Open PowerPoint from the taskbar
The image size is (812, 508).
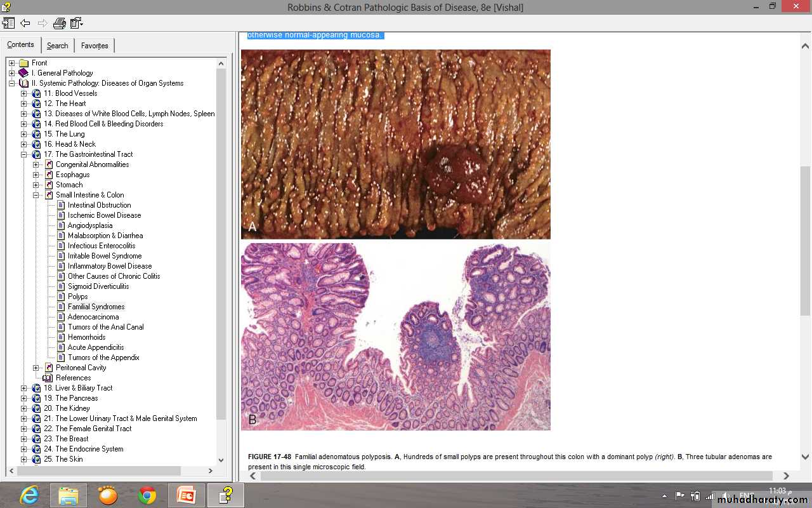pyautogui.click(x=187, y=495)
